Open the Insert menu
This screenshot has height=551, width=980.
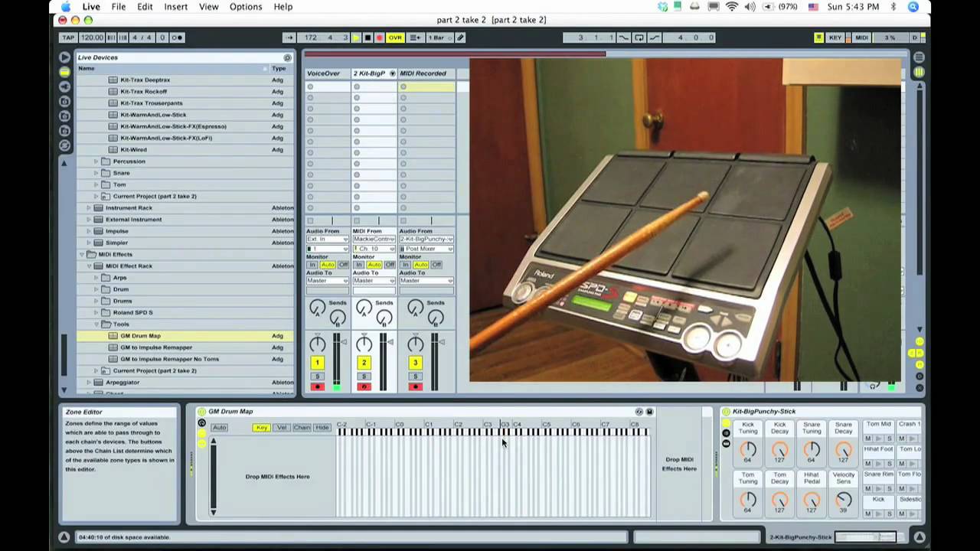(x=175, y=7)
